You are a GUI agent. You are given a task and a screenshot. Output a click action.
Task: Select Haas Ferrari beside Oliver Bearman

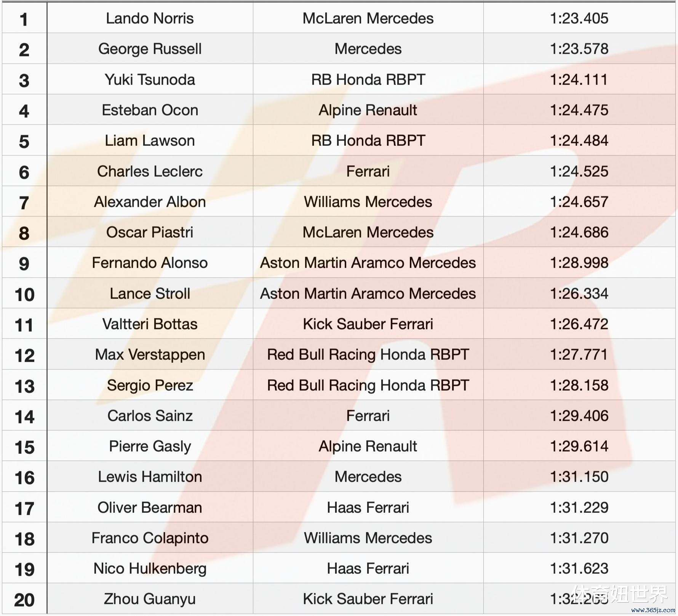click(x=368, y=507)
